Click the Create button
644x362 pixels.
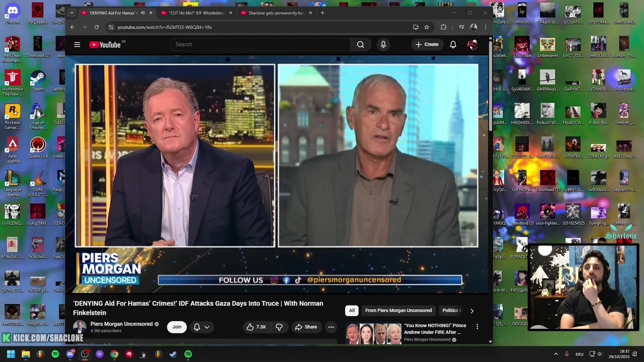pyautogui.click(x=427, y=45)
